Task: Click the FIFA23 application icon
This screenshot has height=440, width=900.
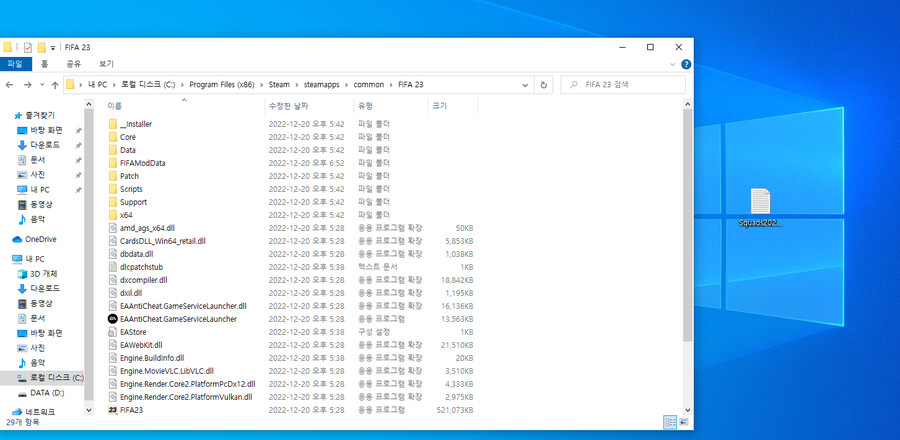Action: (x=112, y=410)
